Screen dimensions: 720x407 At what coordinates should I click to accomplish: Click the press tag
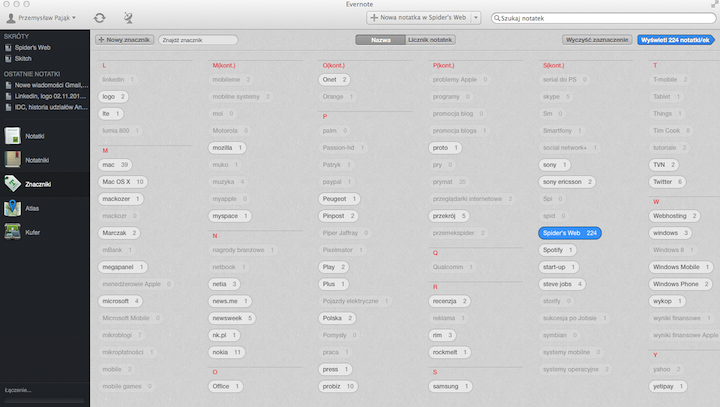point(335,369)
